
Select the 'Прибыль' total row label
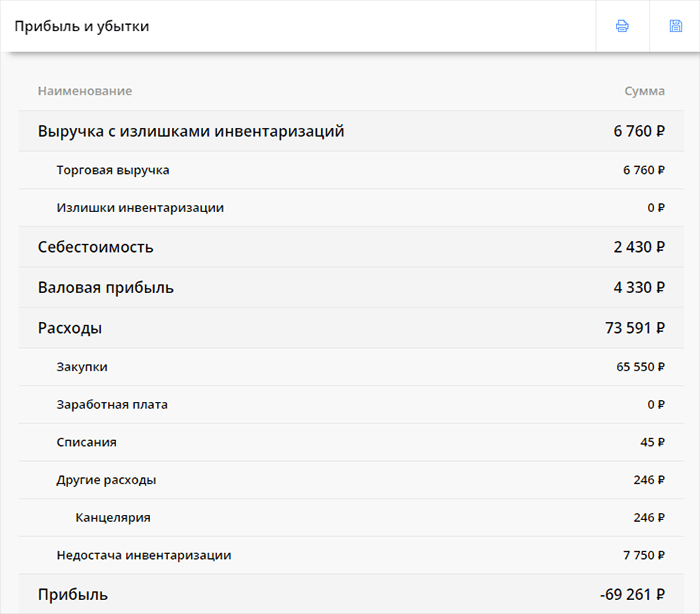[73, 595]
